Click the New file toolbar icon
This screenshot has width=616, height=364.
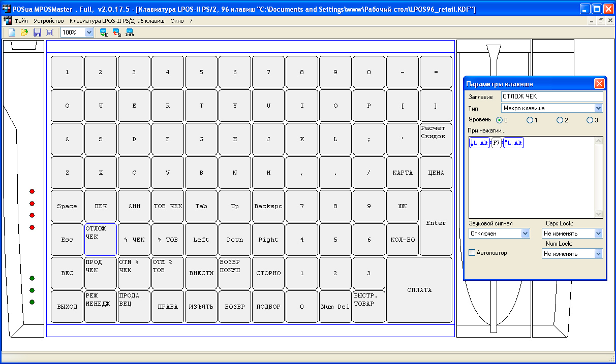12,32
